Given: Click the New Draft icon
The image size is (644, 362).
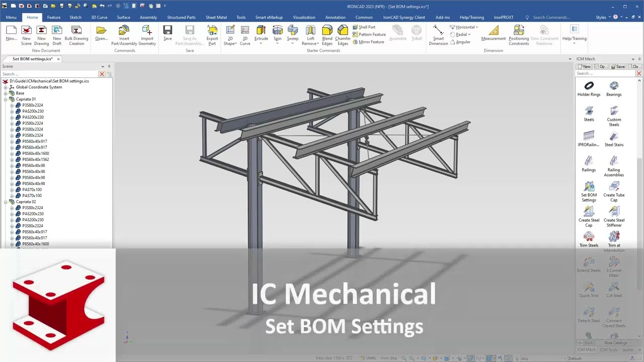Looking at the screenshot, I should click(57, 35).
